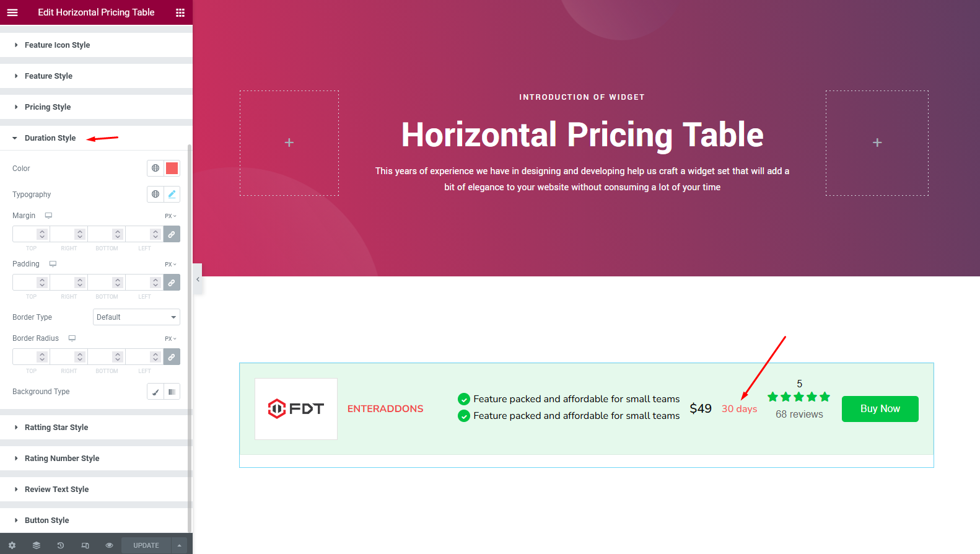Pick the red Color swatch
Viewport: 980px width, 554px height.
click(x=172, y=168)
